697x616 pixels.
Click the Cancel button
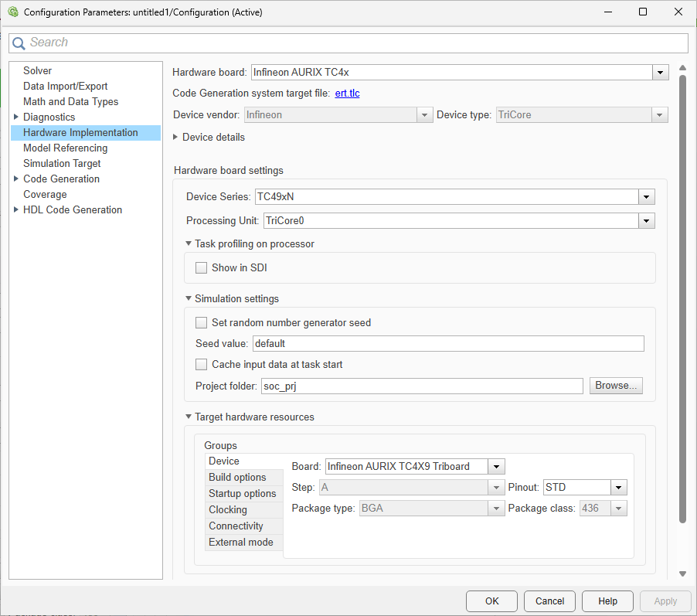[x=549, y=601]
